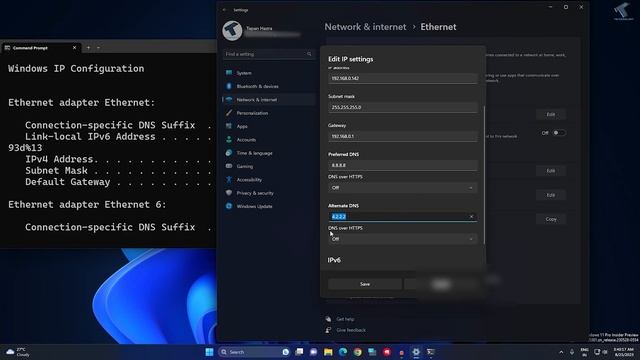Image resolution: width=640 pixels, height=360 pixels.
Task: Open a new tab in the terminal
Action: pyautogui.click(x=88, y=48)
